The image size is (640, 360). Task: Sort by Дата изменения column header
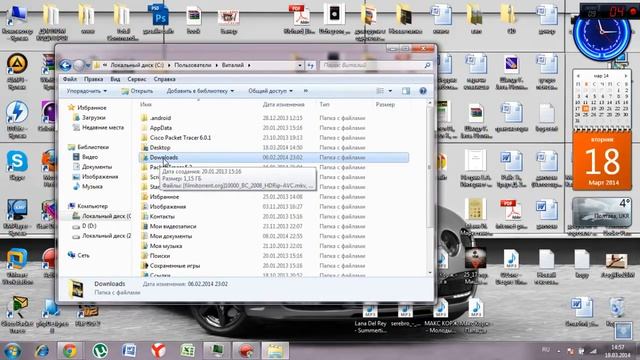click(284, 105)
